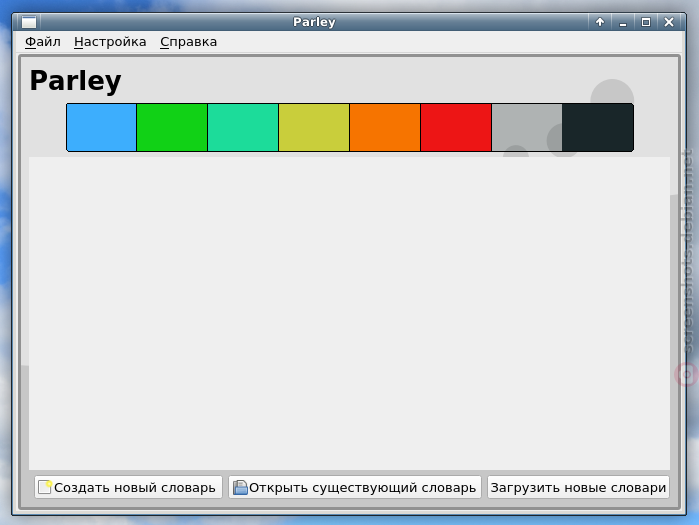
Task: Select the bright green color block
Action: click(172, 127)
